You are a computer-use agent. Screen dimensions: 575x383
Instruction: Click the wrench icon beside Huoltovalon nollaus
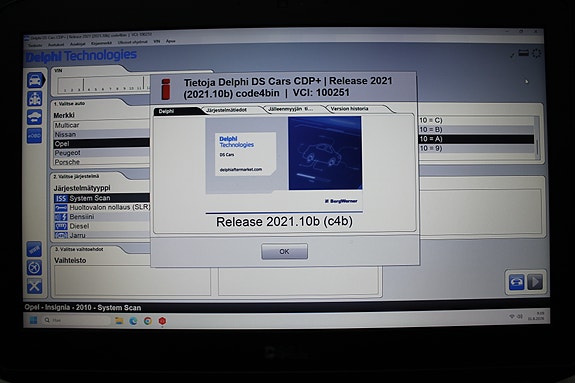pyautogui.click(x=61, y=208)
